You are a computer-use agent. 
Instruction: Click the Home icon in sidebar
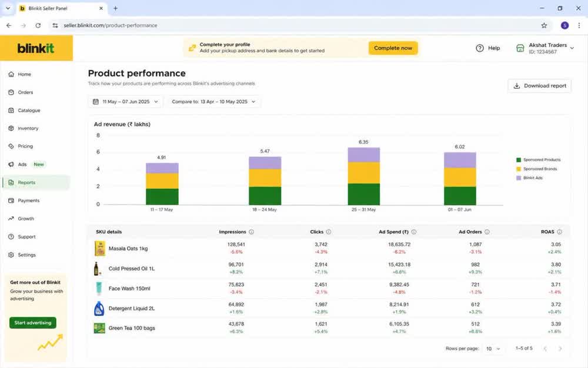tap(11, 74)
